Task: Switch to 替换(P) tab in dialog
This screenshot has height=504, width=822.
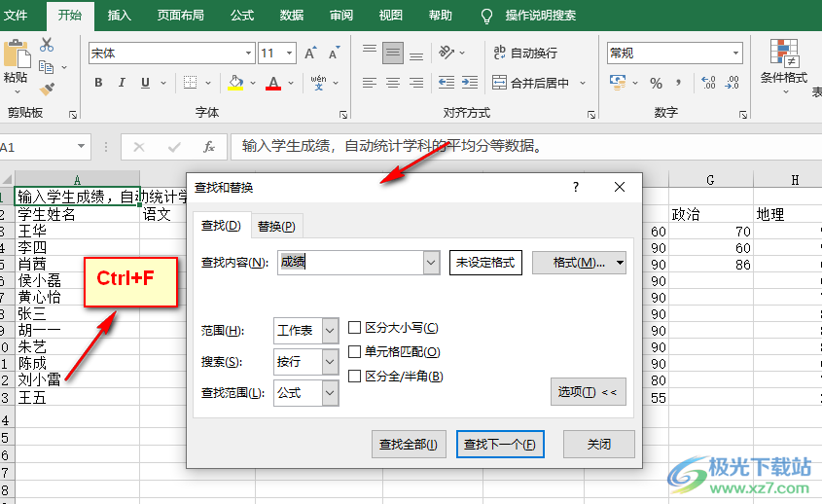Action: [x=276, y=226]
